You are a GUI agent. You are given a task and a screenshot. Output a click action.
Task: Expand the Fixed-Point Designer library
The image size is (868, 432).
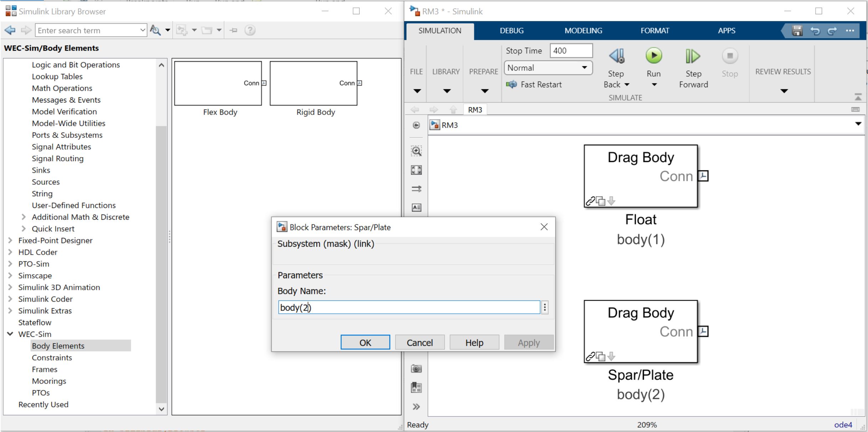tap(10, 240)
